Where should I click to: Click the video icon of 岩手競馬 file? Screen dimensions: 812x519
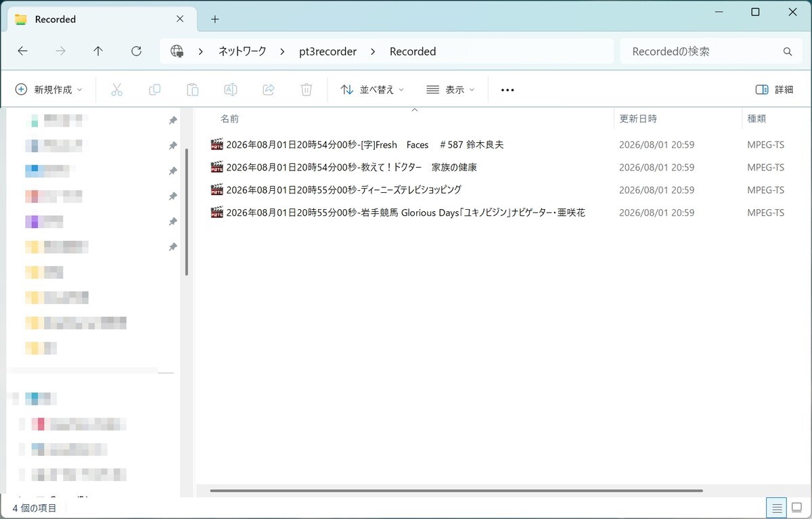pos(217,212)
